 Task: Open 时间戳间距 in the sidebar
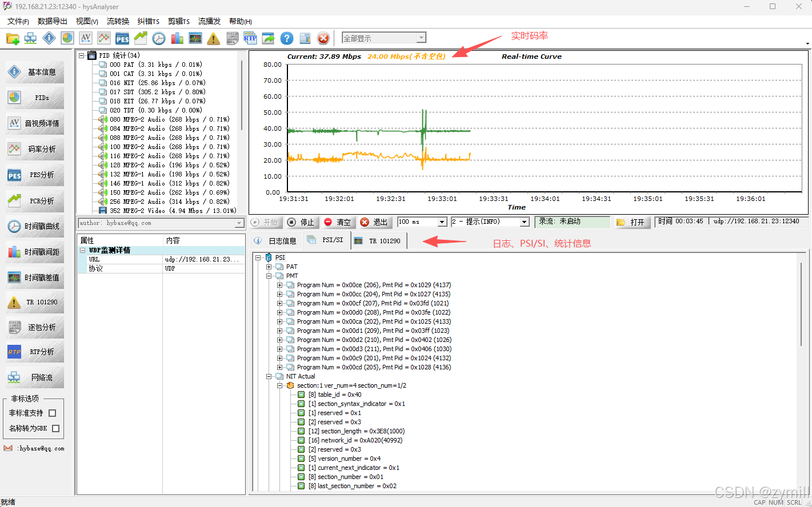coord(35,252)
